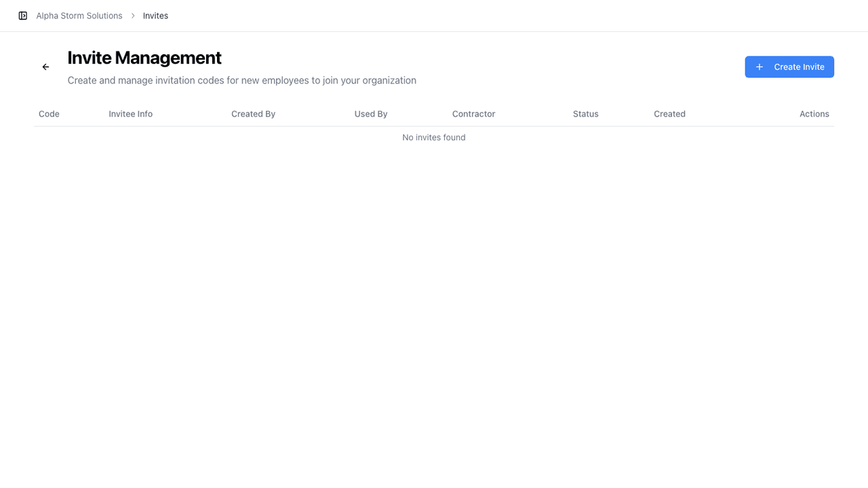868x488 pixels.
Task: Toggle the sidebar panel icon
Action: [x=22, y=16]
